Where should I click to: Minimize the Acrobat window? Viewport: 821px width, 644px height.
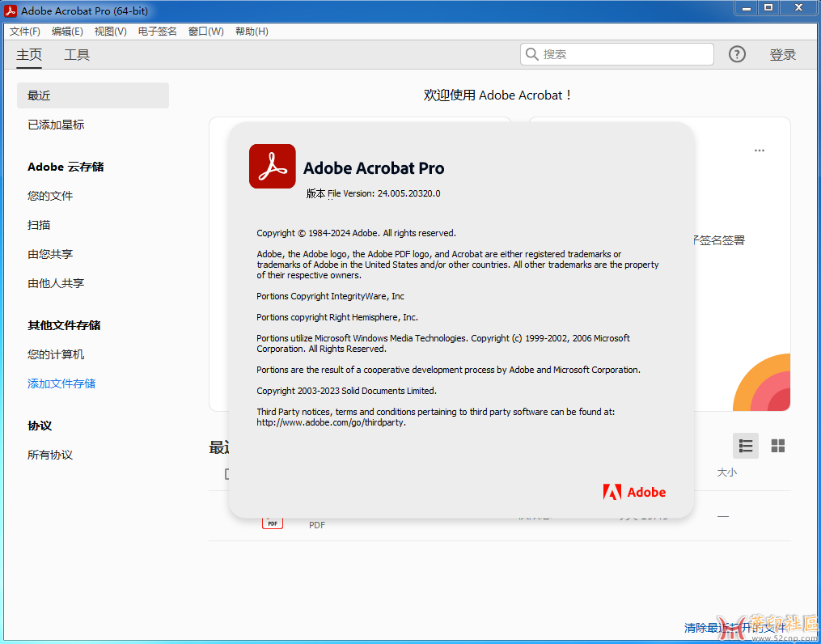(747, 8)
